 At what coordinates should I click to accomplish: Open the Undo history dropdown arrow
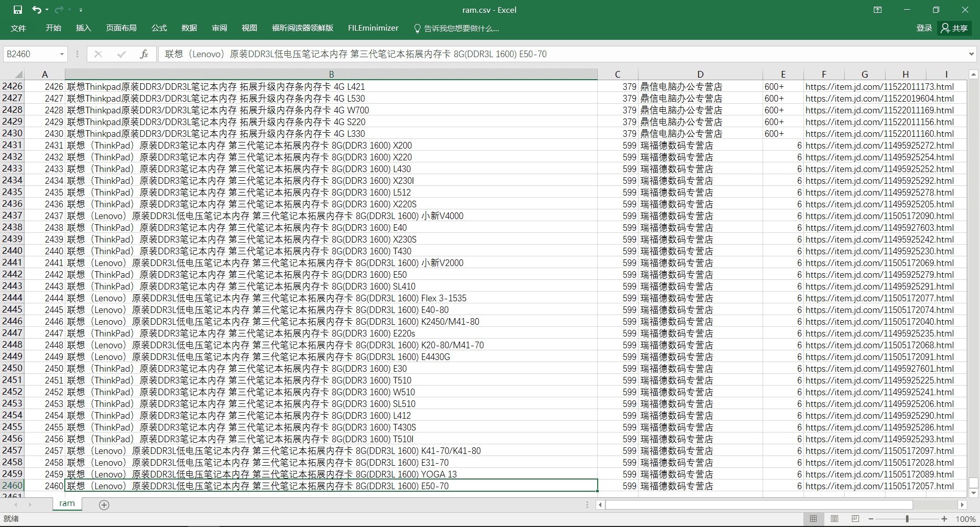click(47, 10)
